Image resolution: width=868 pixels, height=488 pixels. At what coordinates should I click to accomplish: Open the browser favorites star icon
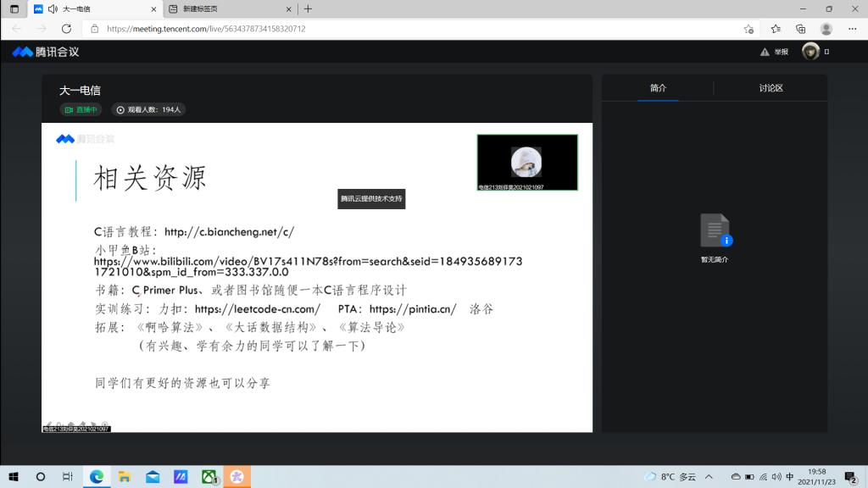pyautogui.click(x=776, y=29)
